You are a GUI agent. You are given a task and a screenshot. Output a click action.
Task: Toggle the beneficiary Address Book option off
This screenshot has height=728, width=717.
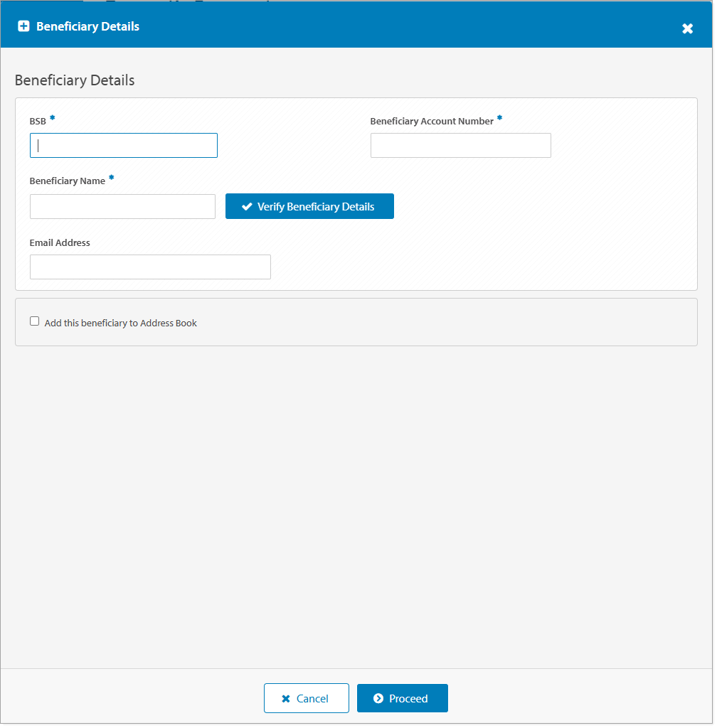(34, 321)
